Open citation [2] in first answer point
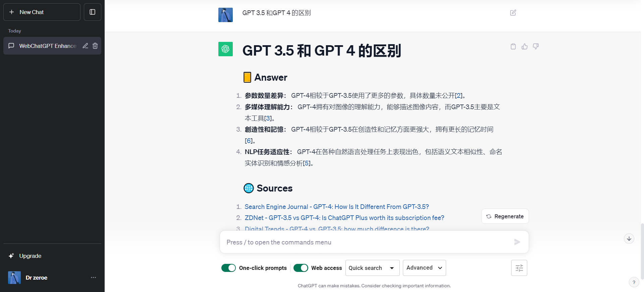This screenshot has height=292, width=644. (x=459, y=96)
